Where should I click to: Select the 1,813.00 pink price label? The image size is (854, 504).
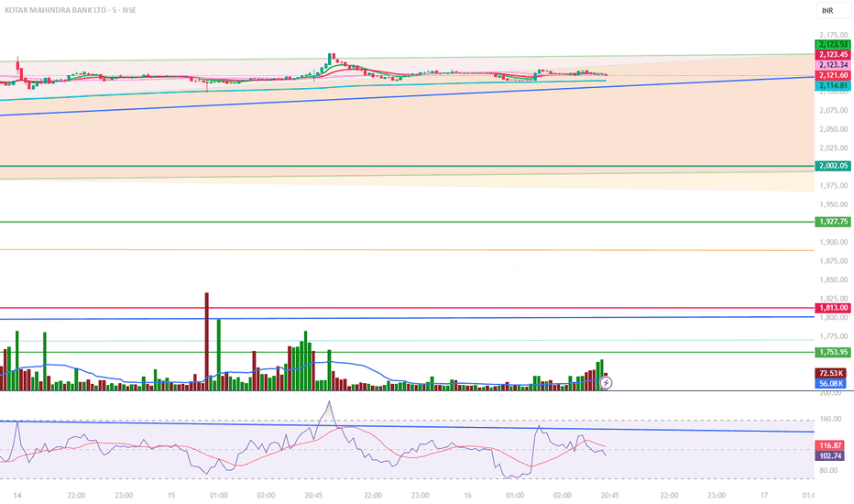tap(833, 308)
